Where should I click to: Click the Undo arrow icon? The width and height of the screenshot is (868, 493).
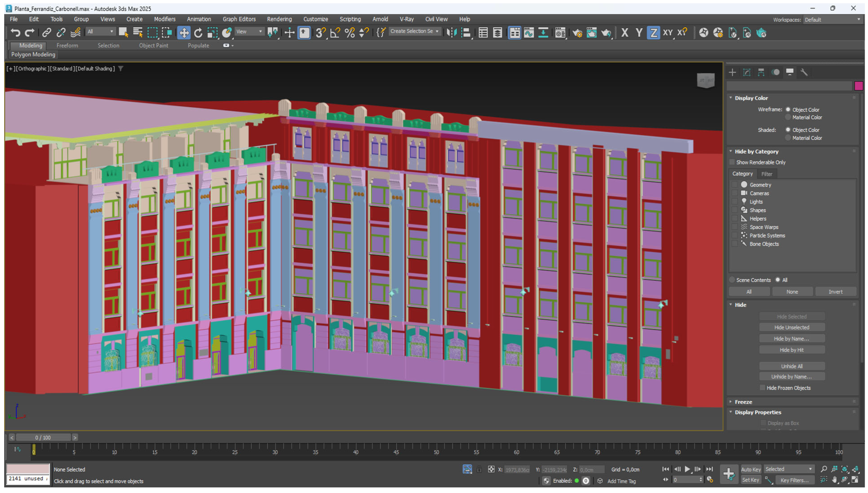[x=15, y=33]
